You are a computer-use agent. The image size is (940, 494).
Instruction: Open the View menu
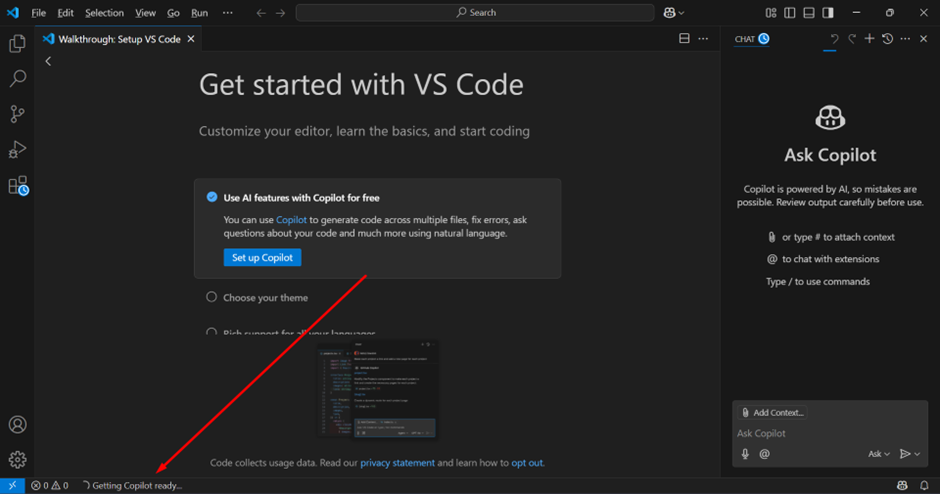[145, 13]
